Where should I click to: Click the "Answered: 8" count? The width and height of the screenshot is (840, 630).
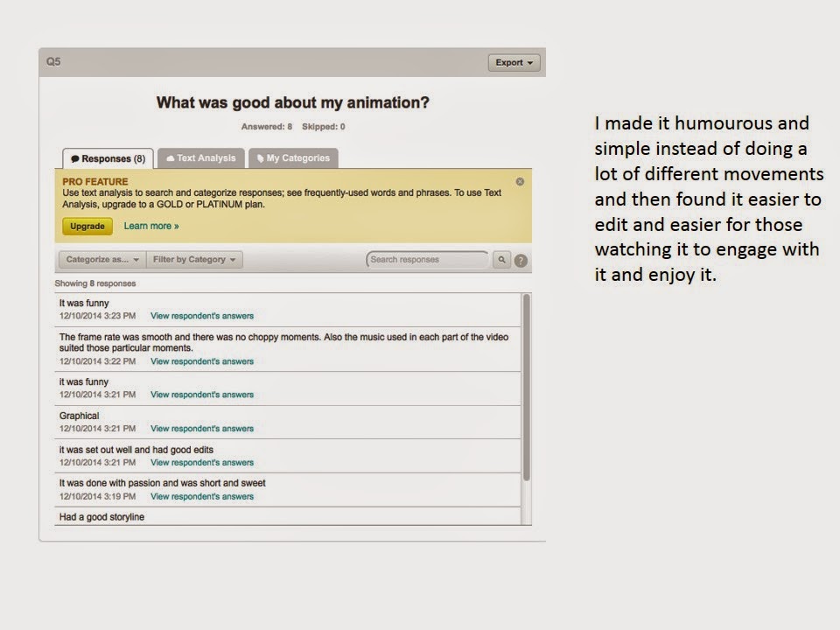pyautogui.click(x=267, y=127)
